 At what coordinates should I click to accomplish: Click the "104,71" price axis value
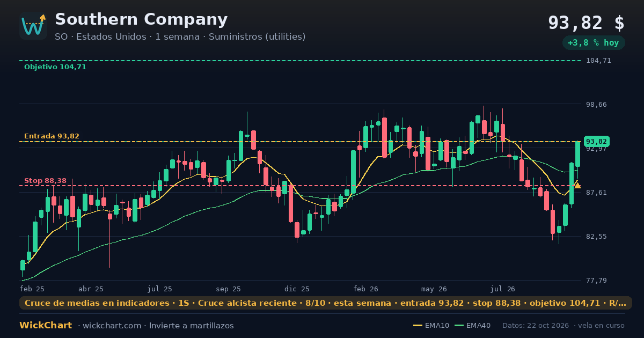(x=598, y=61)
